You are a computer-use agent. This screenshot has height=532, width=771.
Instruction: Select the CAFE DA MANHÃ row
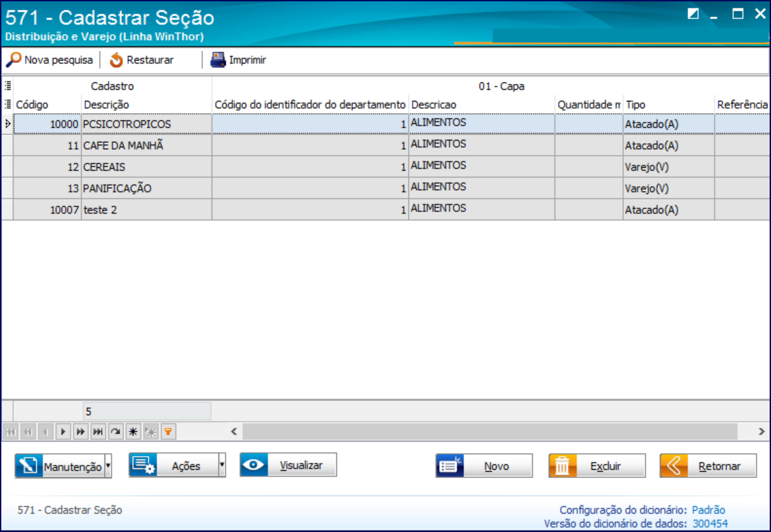[386, 146]
